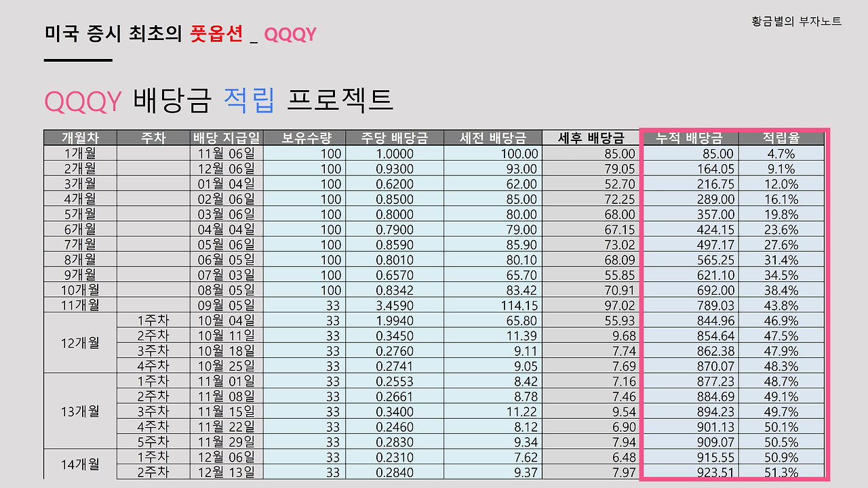Select the cumulative dividend '692.00'
This screenshot has width=868, height=488.
[x=715, y=290]
